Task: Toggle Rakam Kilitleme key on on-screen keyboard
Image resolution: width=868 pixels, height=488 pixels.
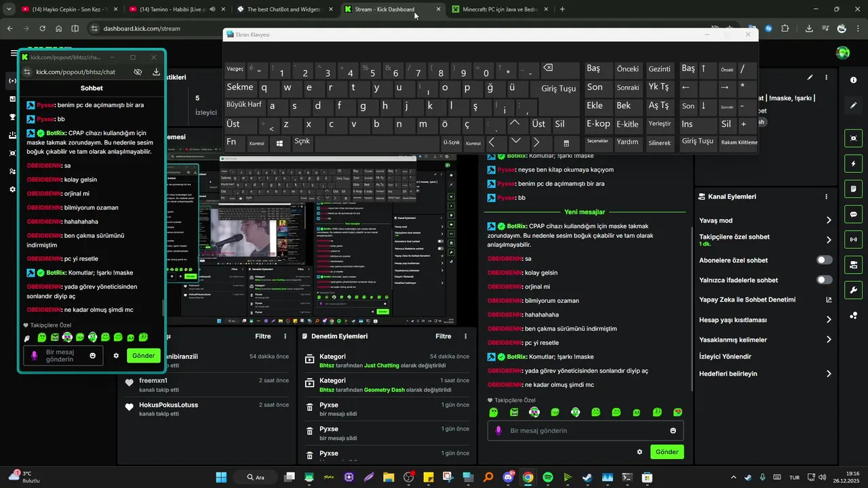Action: (738, 143)
